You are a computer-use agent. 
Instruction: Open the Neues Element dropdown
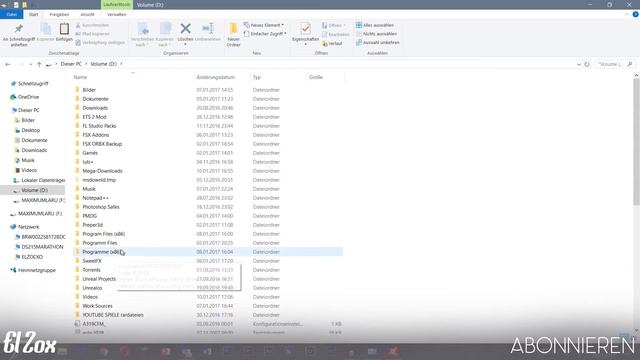point(264,25)
